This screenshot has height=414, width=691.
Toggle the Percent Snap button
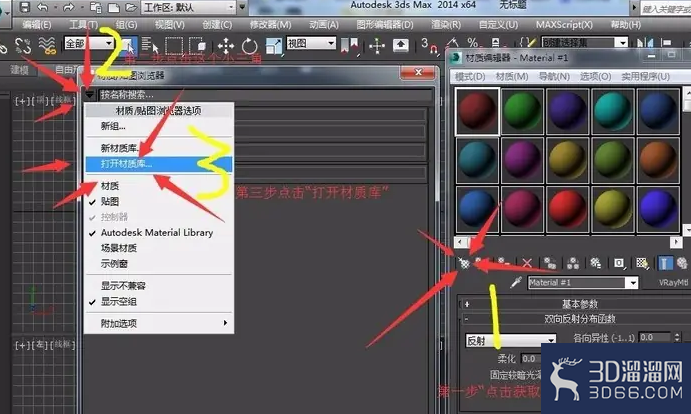point(473,43)
